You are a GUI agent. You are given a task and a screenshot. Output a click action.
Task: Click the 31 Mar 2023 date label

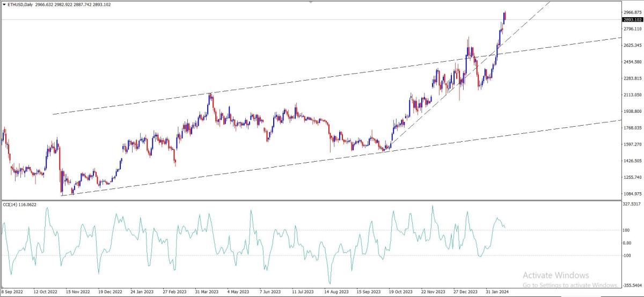click(x=207, y=292)
